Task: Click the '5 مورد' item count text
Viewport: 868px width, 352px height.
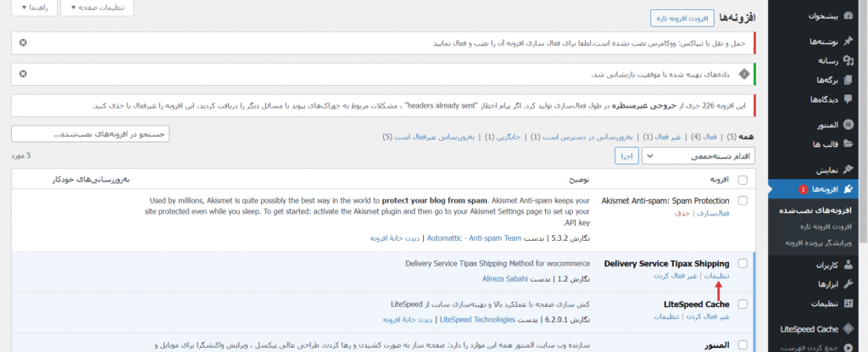Action: coord(21,156)
